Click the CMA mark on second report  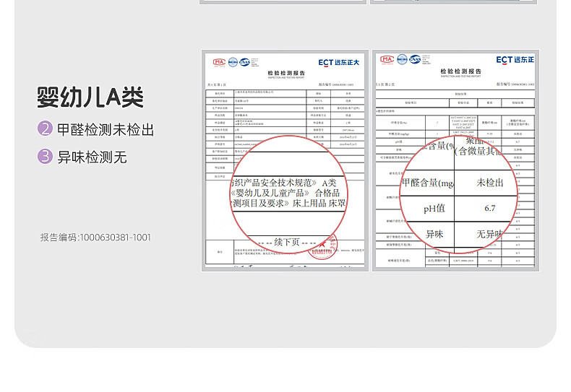pyautogui.click(x=387, y=59)
